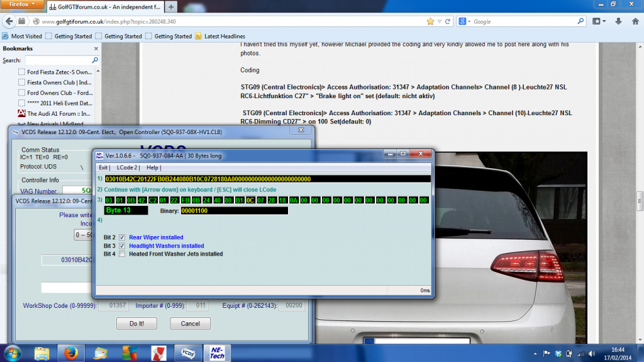The height and width of the screenshot is (362, 644).
Task: Select byte FB in byte row
Action: pos(186,200)
